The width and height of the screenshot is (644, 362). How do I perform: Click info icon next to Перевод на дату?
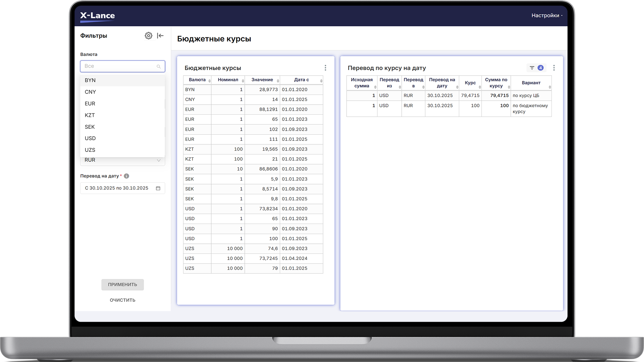(126, 176)
